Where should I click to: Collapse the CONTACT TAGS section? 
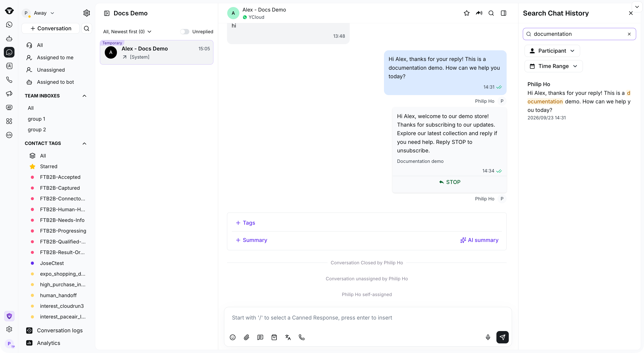pyautogui.click(x=85, y=143)
